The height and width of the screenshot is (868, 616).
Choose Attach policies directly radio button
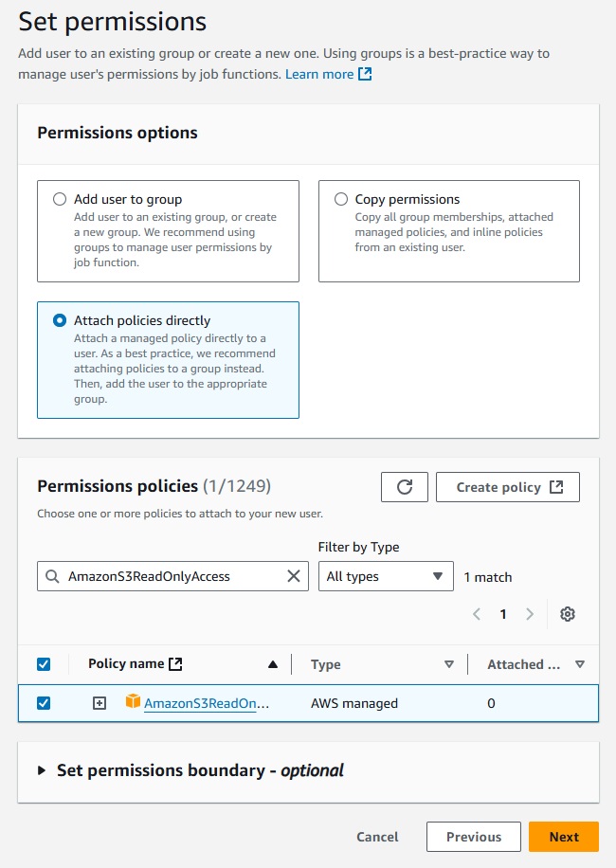tap(60, 320)
